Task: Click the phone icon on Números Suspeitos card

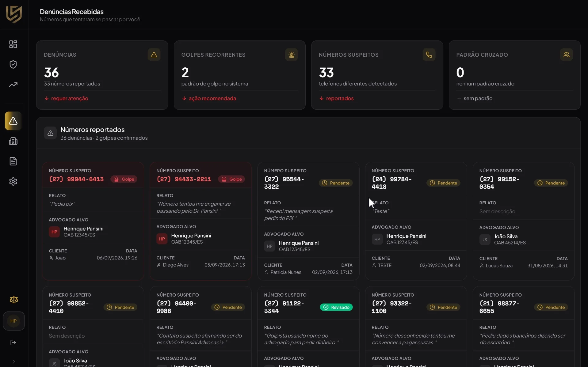Action: pyautogui.click(x=429, y=55)
